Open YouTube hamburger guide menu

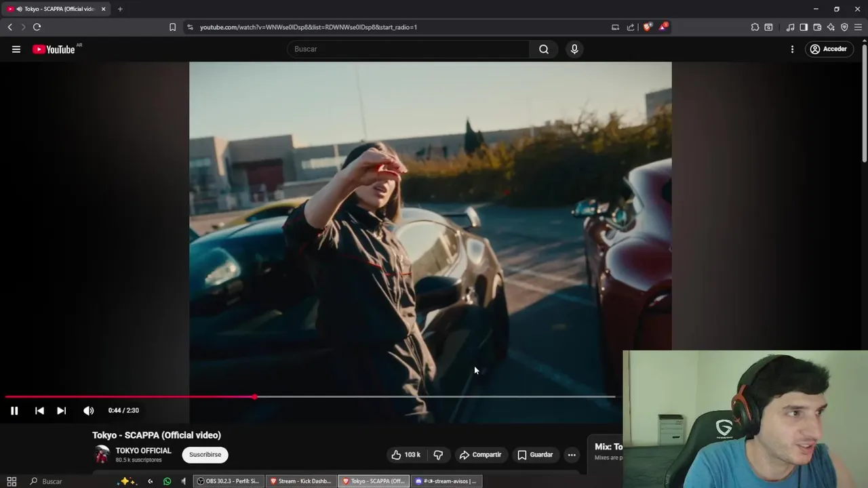click(16, 49)
